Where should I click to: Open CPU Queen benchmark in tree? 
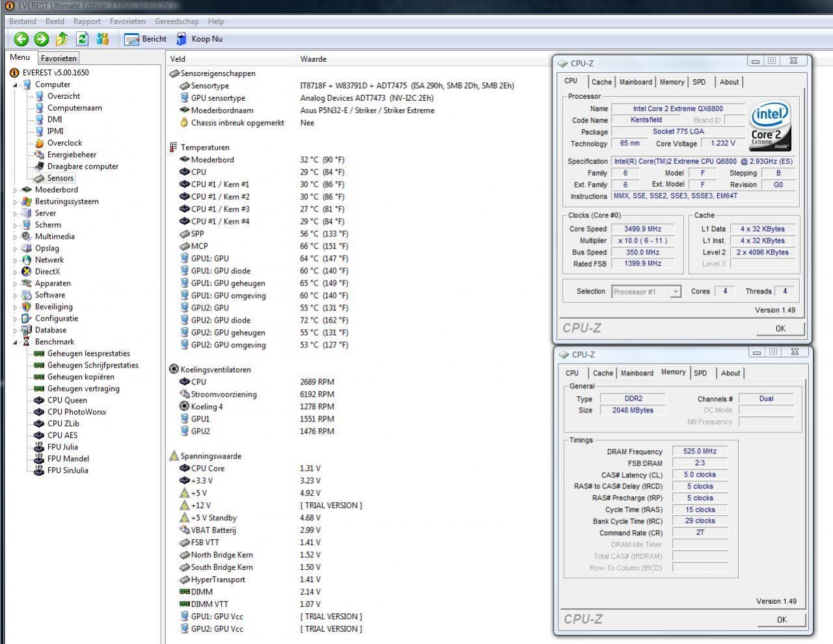point(66,400)
